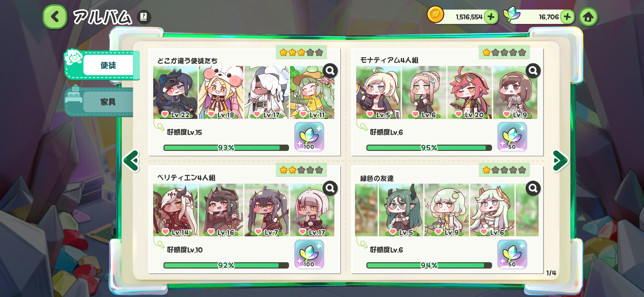
Task: Claim the 100 crystal reward for 好感度Lv.10
Action: pyautogui.click(x=309, y=254)
